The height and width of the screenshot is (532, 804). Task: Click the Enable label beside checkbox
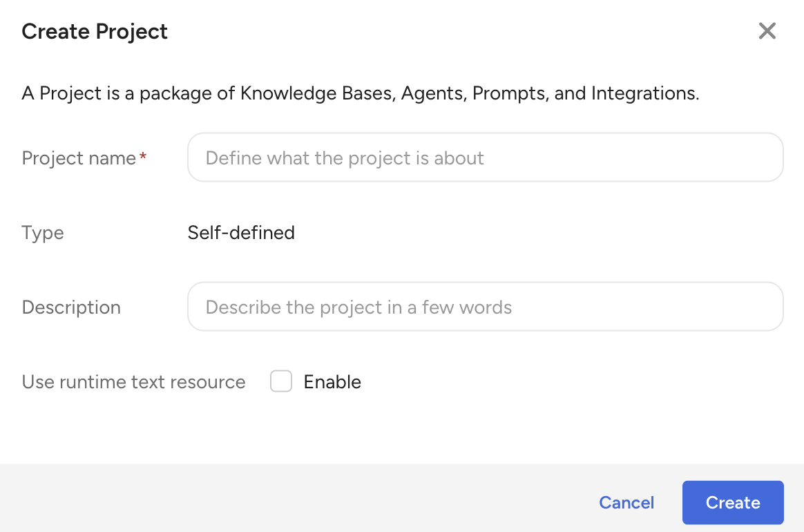click(332, 382)
